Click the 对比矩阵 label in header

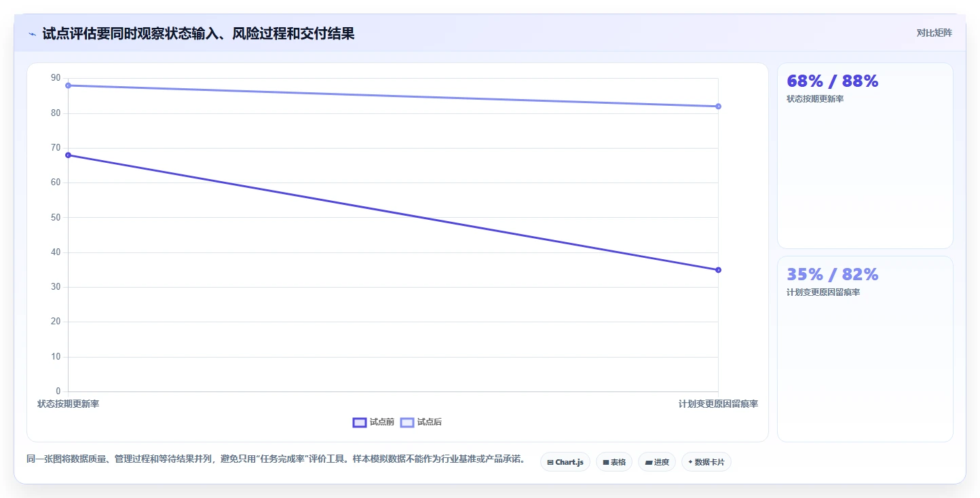[934, 33]
